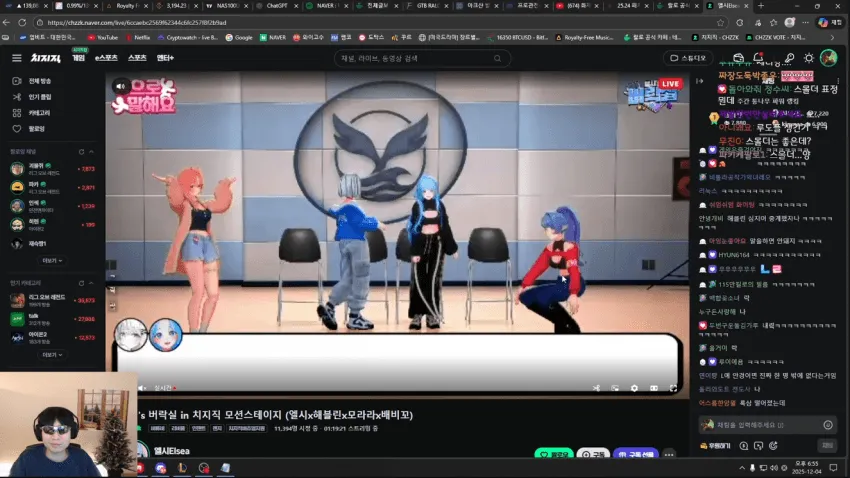Collapse the chat panel arrow
This screenshot has width=850, height=478.
pos(699,81)
